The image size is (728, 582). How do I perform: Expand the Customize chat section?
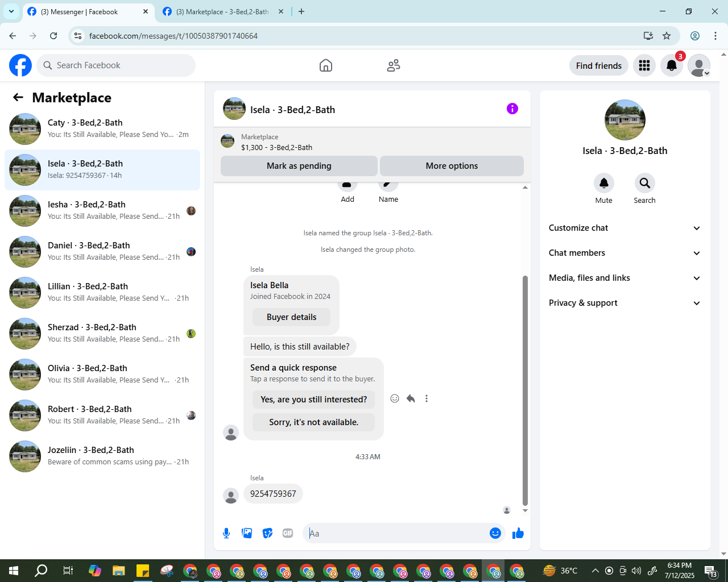tap(625, 228)
